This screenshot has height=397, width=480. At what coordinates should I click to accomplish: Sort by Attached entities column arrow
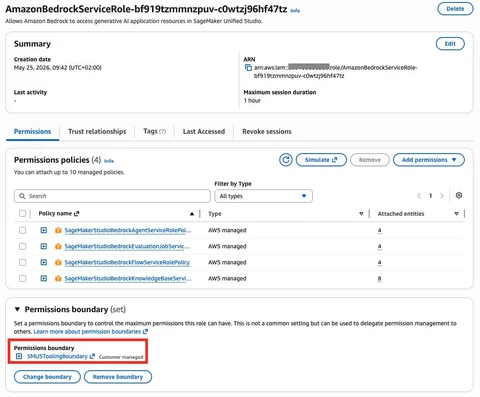coord(456,214)
